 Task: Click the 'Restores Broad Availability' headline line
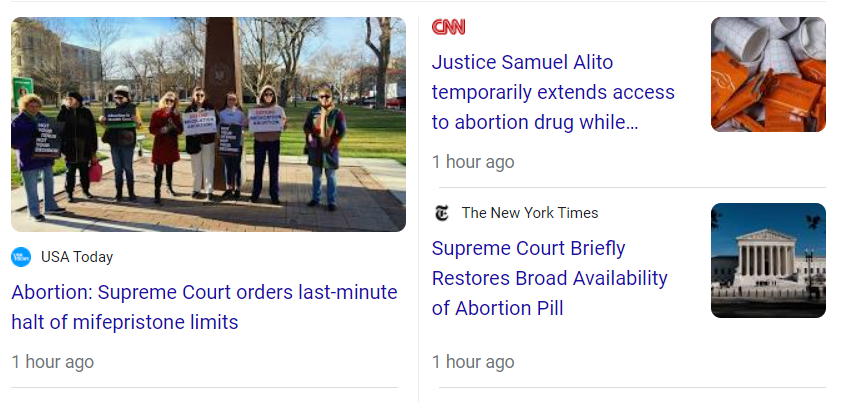pos(549,278)
